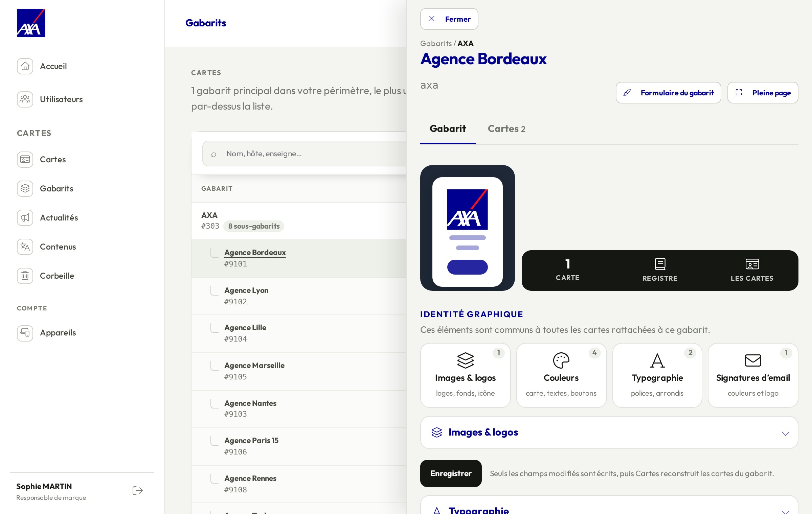Screen dimensions: 812x514
Task: Click the AXA logo in the sidebar
Action: pos(31,23)
